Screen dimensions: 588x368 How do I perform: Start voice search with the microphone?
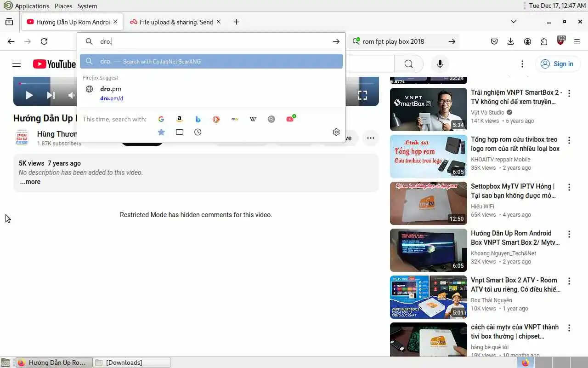tap(440, 64)
